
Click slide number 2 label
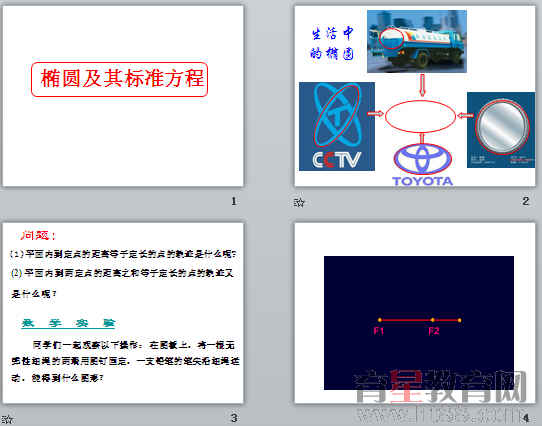coord(526,201)
